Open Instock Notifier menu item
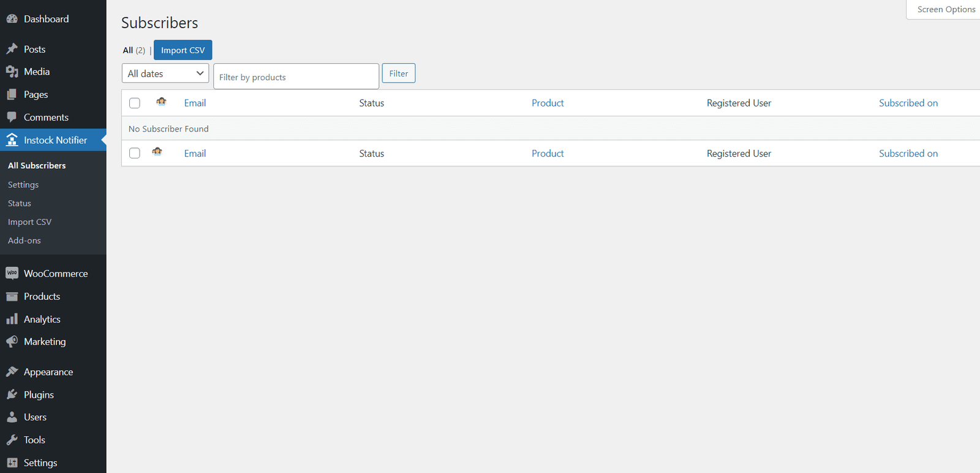Image resolution: width=980 pixels, height=473 pixels. [53, 140]
